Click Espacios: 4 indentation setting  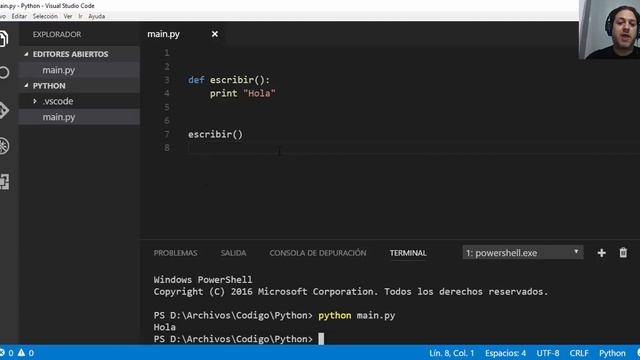pos(505,353)
